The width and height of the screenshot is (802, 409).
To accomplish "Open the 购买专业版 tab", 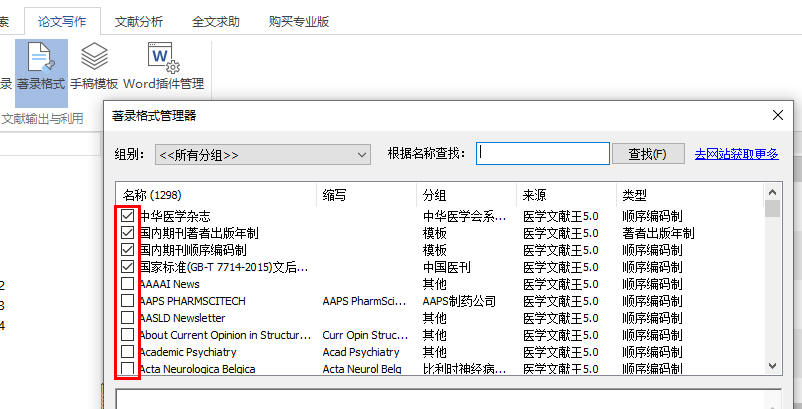I will 299,22.
